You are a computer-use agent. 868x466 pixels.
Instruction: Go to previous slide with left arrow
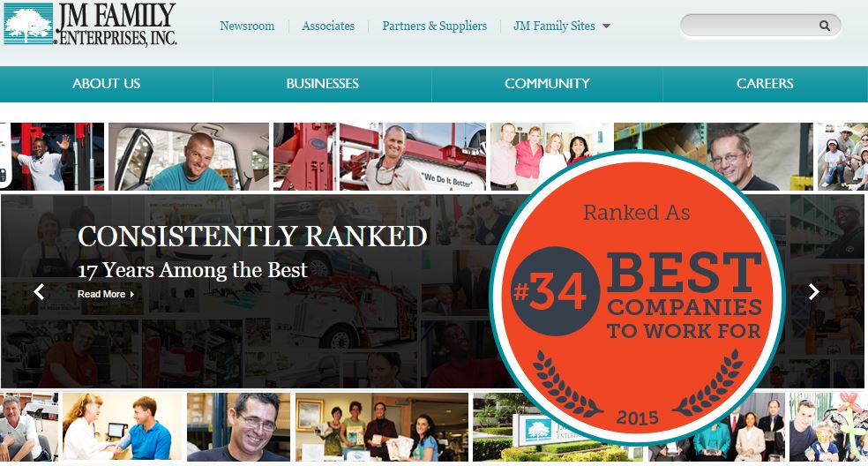39,291
